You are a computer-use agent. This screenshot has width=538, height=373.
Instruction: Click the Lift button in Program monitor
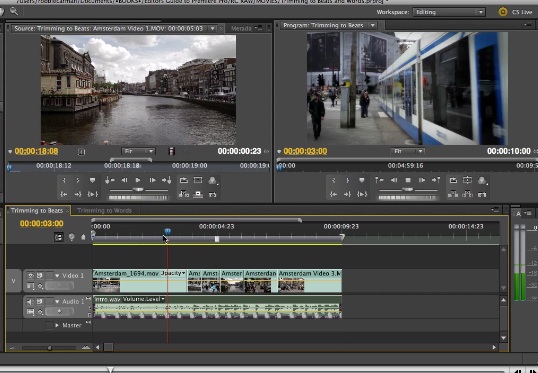click(x=453, y=194)
